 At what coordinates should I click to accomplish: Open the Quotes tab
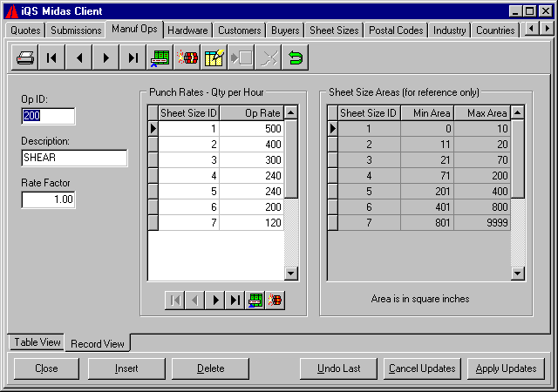(x=25, y=30)
